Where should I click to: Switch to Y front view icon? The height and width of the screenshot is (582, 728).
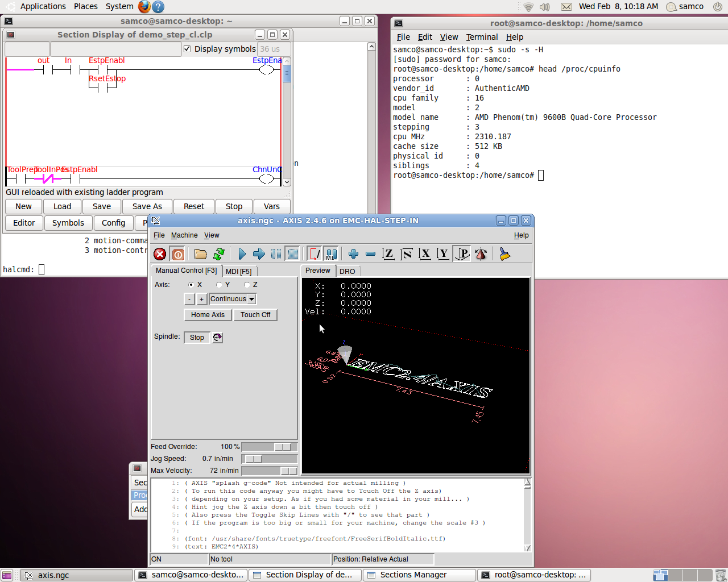[443, 254]
